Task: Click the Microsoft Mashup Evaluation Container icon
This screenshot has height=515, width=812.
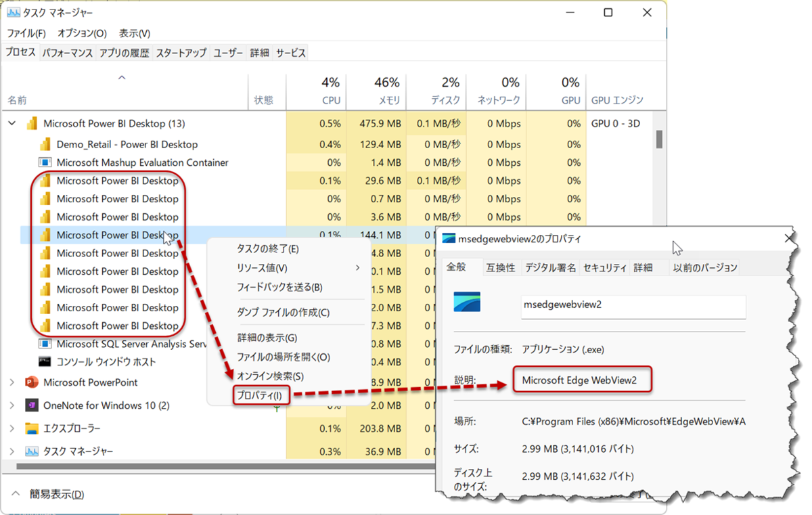Action: [45, 162]
